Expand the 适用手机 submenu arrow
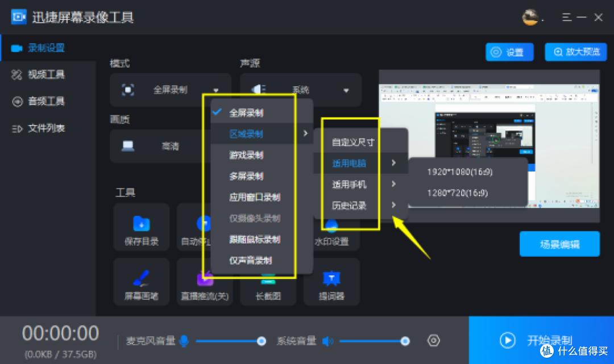 tap(393, 184)
